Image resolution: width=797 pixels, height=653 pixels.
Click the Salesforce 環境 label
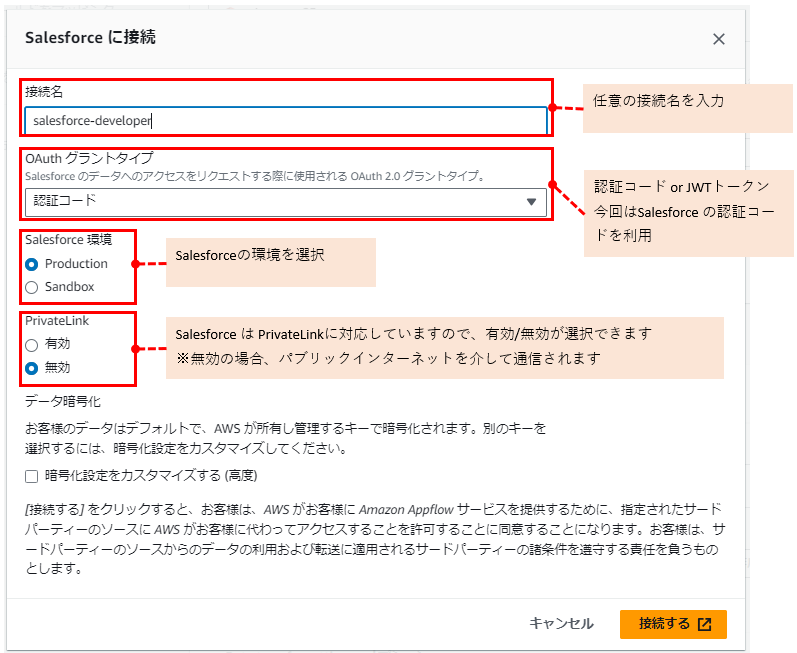coord(69,239)
